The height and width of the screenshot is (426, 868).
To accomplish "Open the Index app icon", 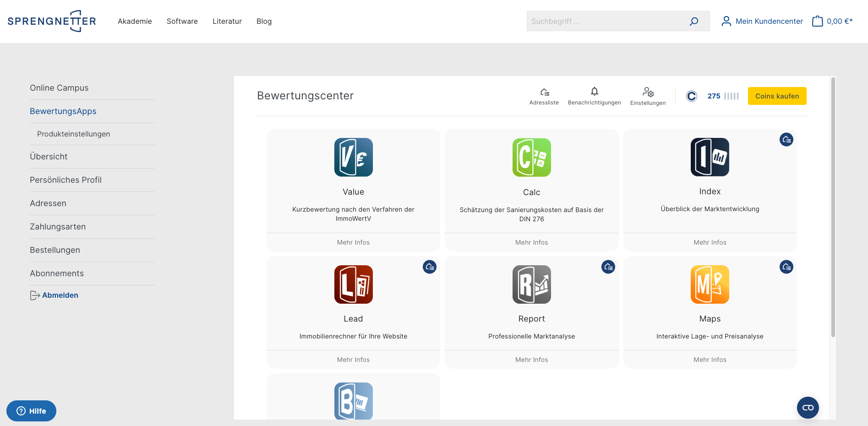I will point(710,157).
